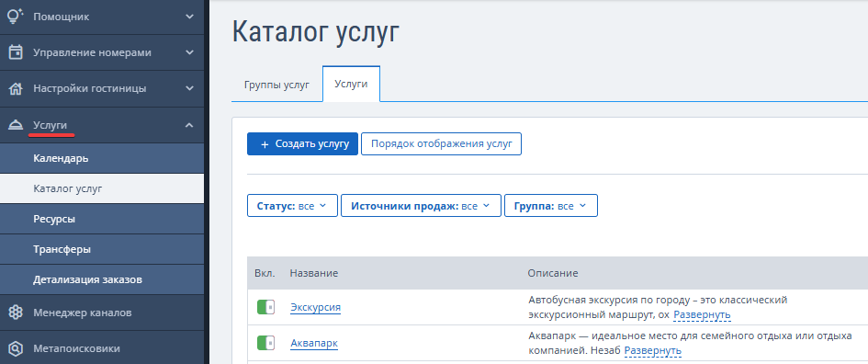This screenshot has height=364, width=868.
Task: Click the lightbulb icon beside Помощник
Action: point(16,17)
